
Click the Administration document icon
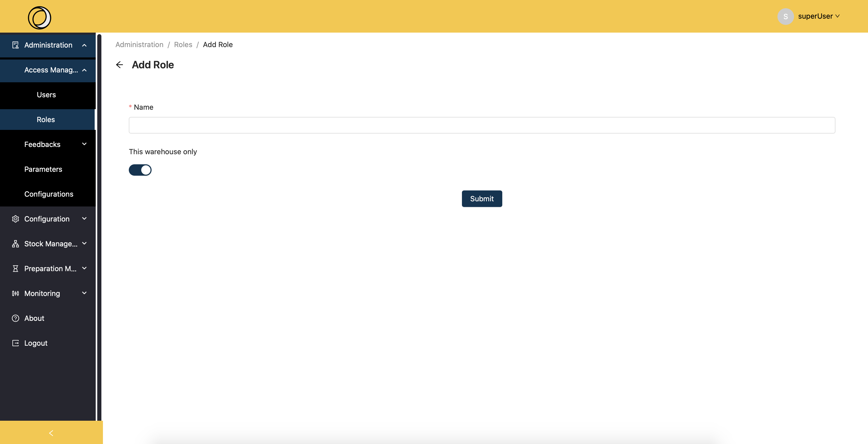[16, 45]
